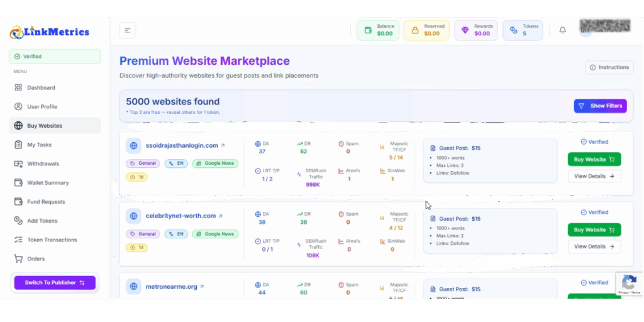Select Token Transactions menu item
The height and width of the screenshot is (322, 644).
pyautogui.click(x=52, y=240)
